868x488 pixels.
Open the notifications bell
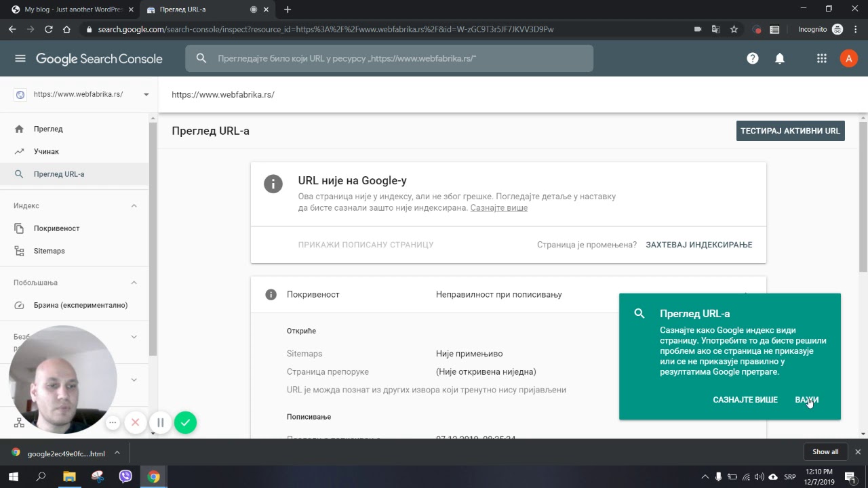(x=780, y=58)
